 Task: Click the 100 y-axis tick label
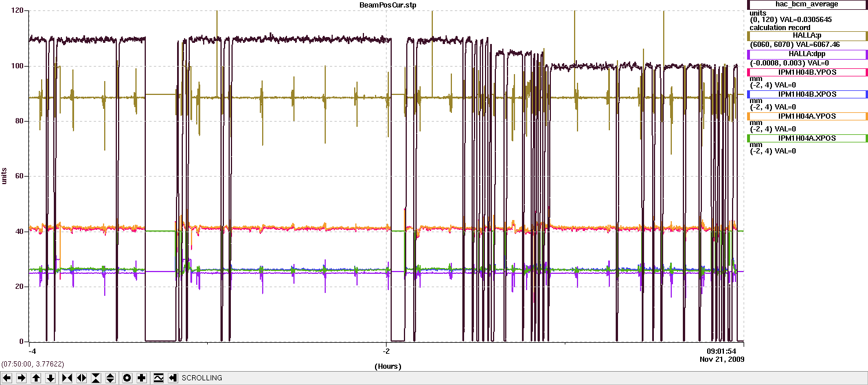pyautogui.click(x=17, y=66)
